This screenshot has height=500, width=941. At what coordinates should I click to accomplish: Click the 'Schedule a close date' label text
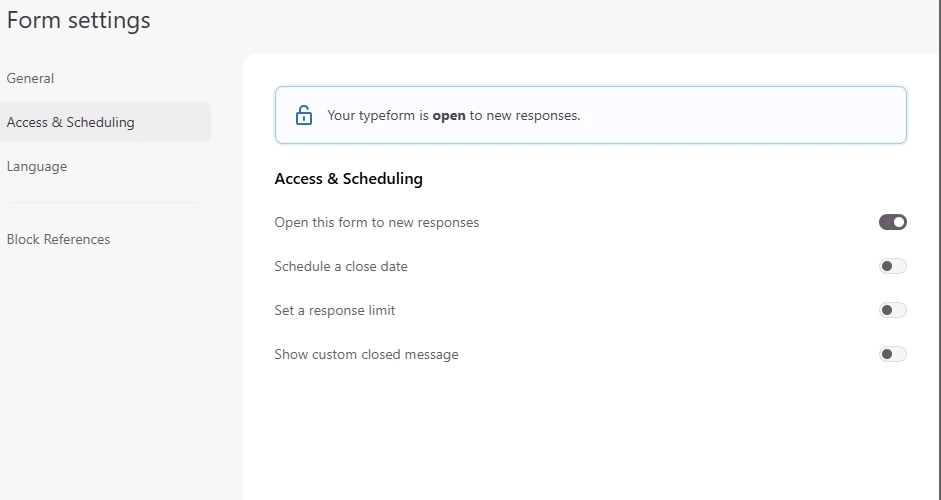[341, 266]
